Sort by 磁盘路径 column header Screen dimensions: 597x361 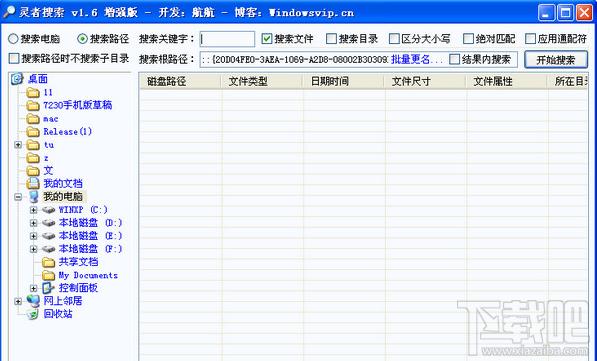coord(180,81)
